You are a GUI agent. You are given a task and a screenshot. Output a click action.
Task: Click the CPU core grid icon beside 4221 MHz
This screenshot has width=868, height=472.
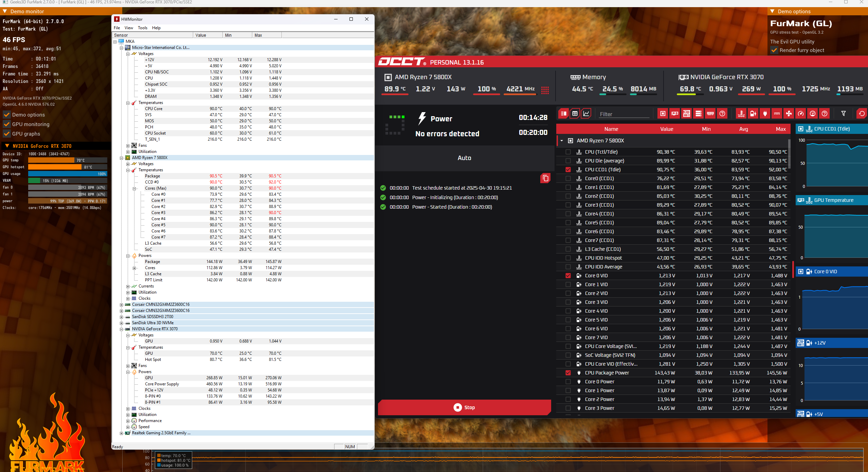pyautogui.click(x=545, y=90)
